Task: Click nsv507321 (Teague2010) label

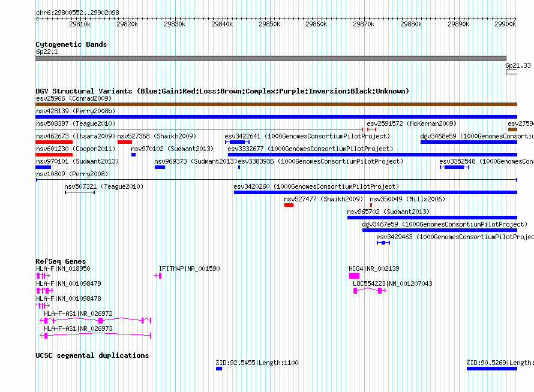Action: 104,186
